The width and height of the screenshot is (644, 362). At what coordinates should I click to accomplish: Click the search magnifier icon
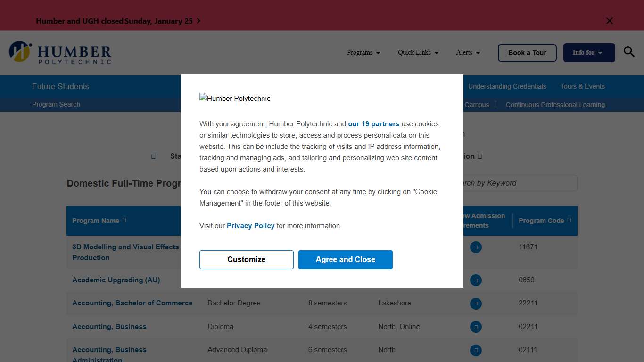[629, 52]
